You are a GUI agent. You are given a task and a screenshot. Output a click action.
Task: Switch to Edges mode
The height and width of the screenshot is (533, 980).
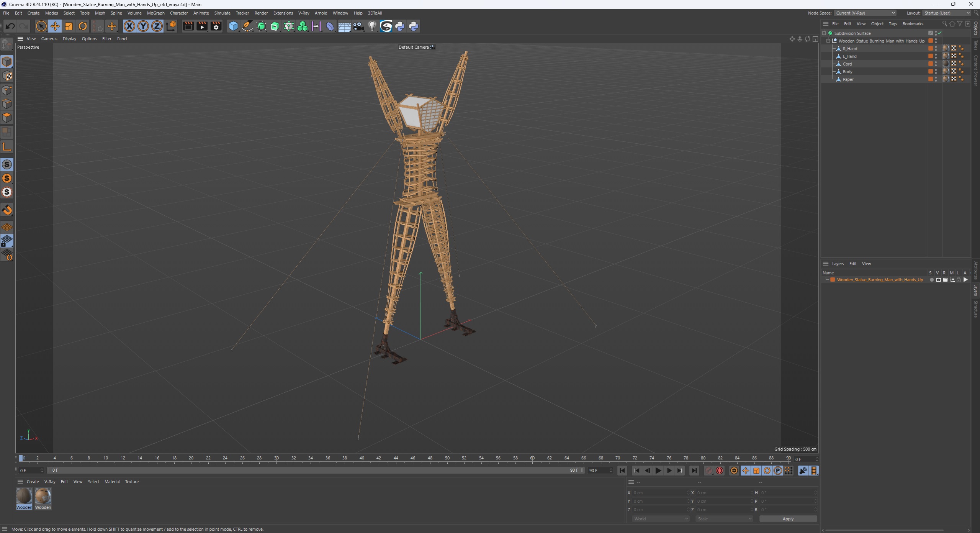[7, 103]
